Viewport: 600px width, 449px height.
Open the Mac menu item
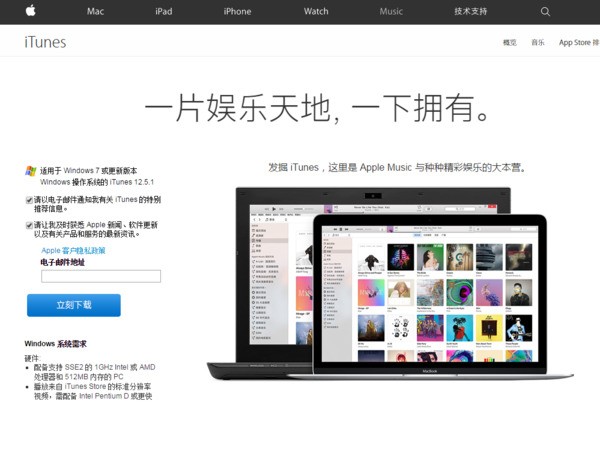coord(95,11)
